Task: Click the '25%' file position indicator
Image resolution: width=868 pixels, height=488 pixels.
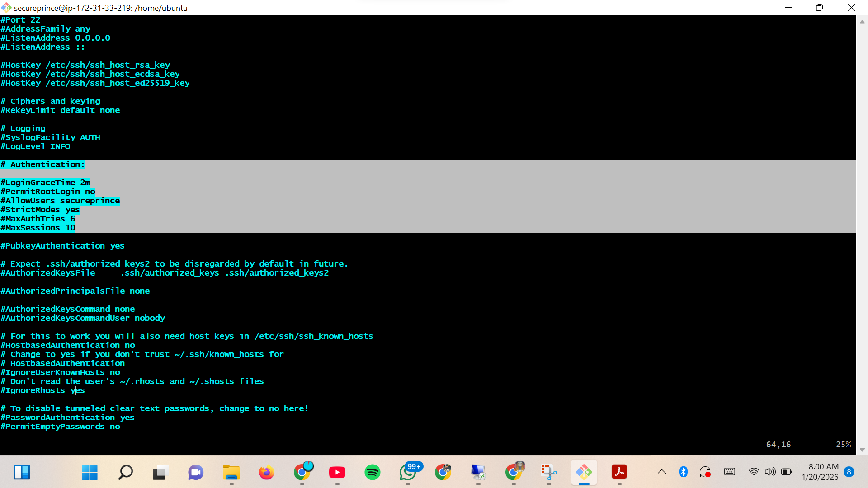Action: tap(844, 445)
